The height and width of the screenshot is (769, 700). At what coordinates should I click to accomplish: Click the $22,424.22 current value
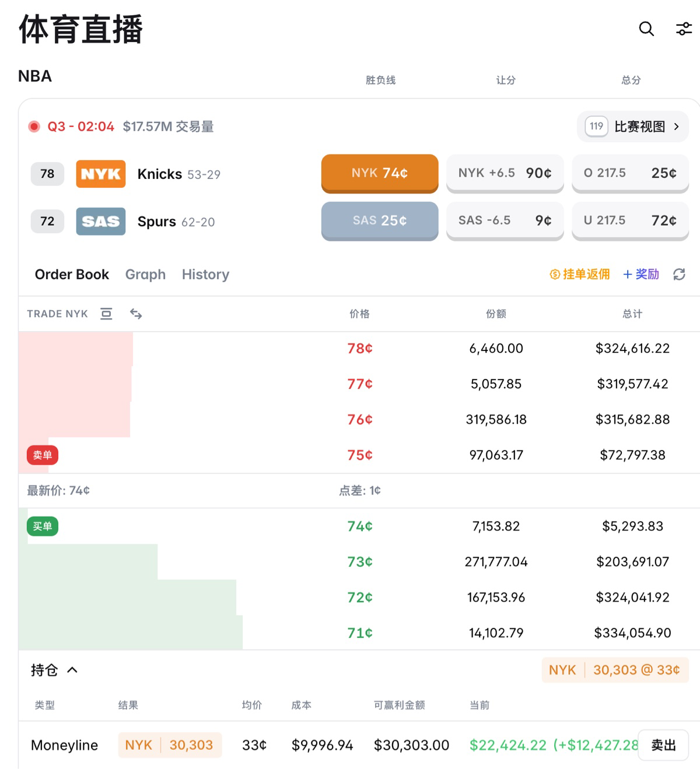coord(508,745)
